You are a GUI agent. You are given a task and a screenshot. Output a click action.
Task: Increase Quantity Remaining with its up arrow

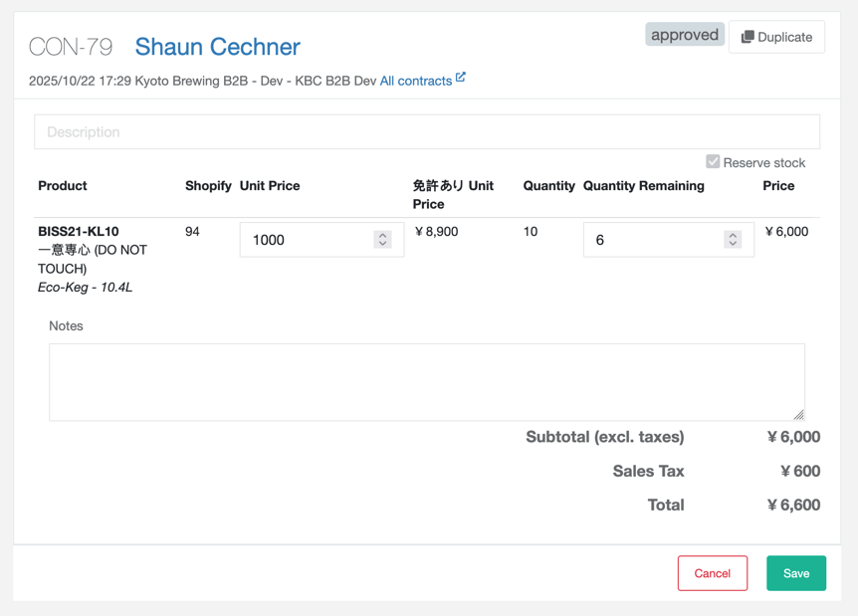[734, 234]
